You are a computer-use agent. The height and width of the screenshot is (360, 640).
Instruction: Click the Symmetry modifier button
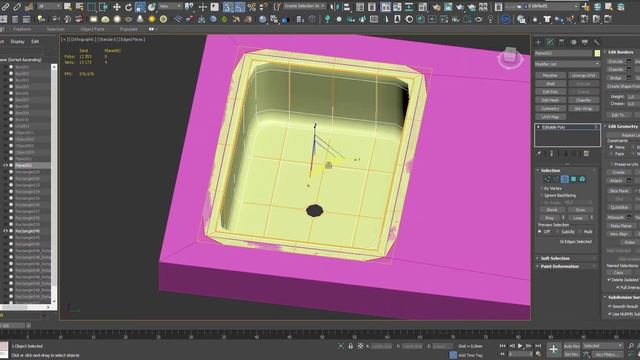click(550, 109)
